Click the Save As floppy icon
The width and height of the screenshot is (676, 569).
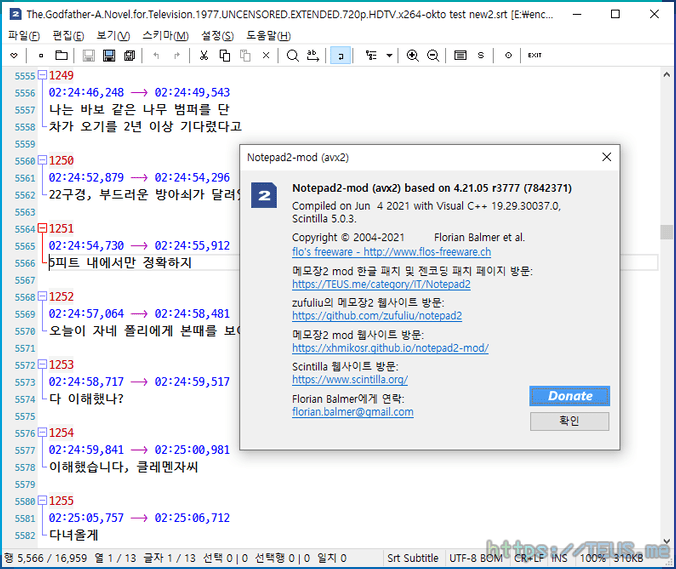click(x=109, y=55)
